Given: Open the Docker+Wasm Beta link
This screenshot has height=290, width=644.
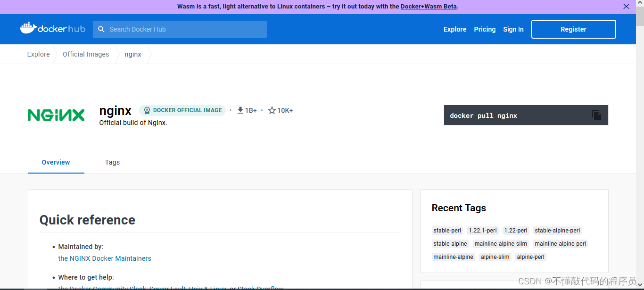Looking at the screenshot, I should click(428, 6).
